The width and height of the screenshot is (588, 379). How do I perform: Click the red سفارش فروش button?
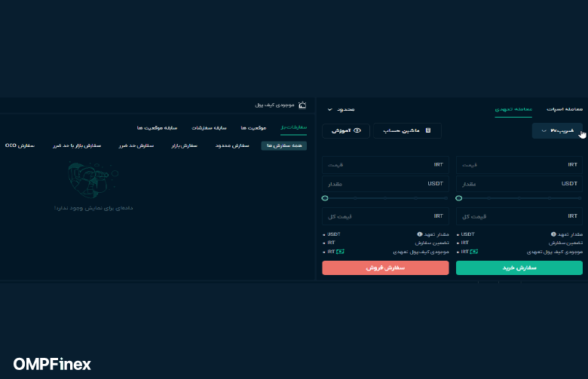385,267
